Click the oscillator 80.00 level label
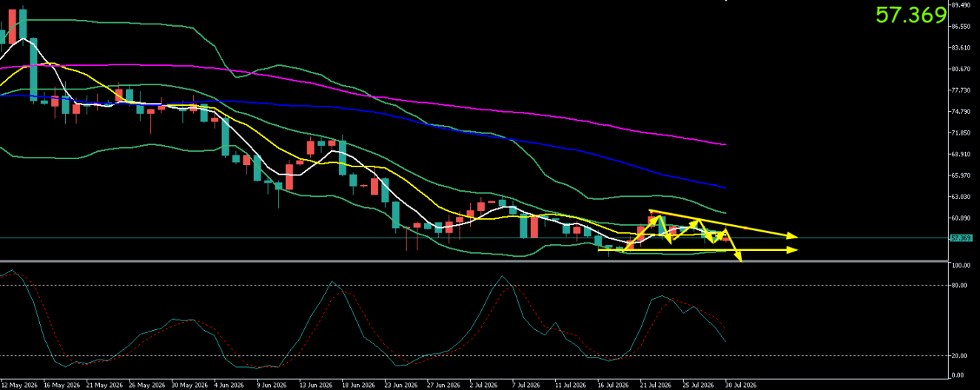The height and width of the screenshot is (390, 980). [x=961, y=285]
